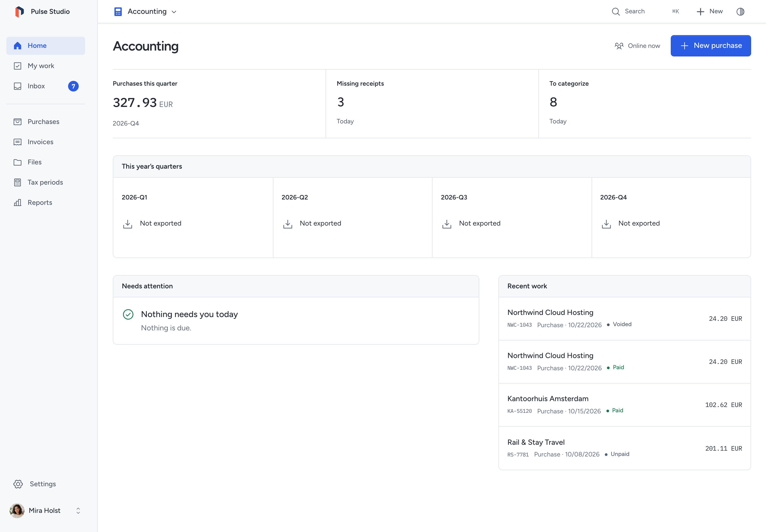
Task: Click the Search input field
Action: [645, 12]
